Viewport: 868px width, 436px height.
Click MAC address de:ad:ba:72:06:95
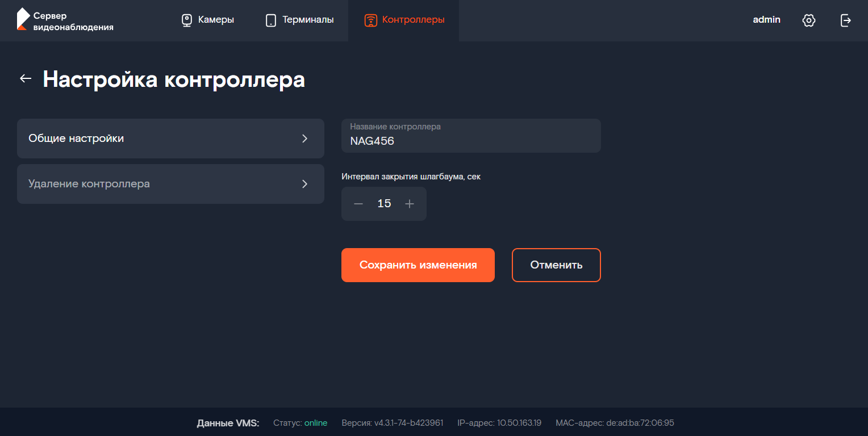click(x=639, y=423)
